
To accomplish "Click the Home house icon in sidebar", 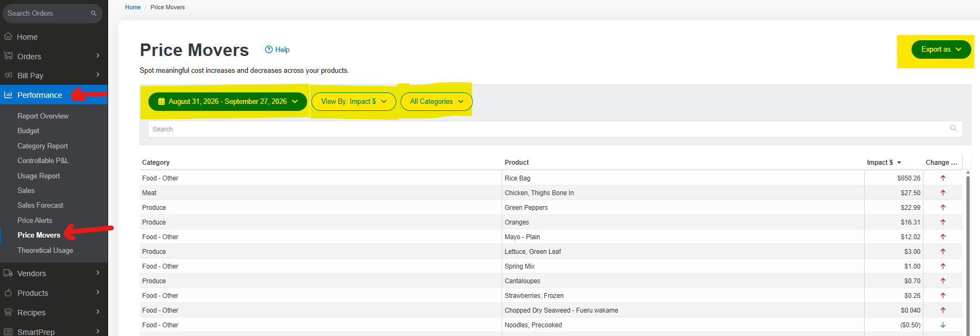I will click(8, 36).
